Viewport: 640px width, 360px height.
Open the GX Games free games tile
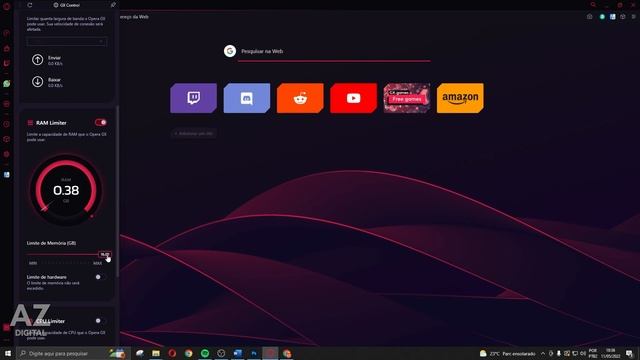407,98
